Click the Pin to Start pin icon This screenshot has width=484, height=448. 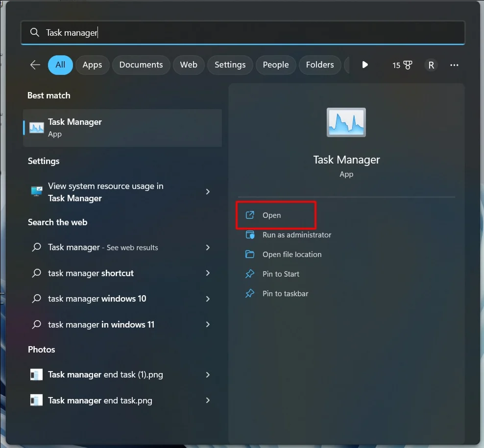tap(250, 274)
